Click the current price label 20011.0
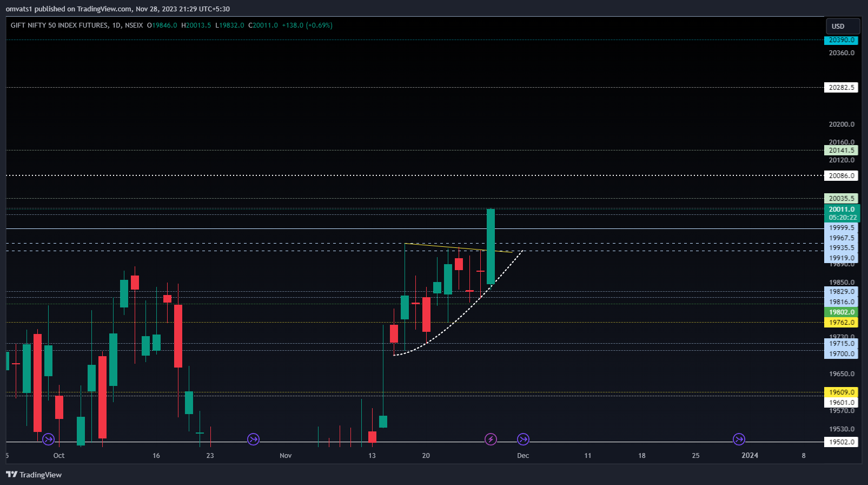Image resolution: width=868 pixels, height=485 pixels. 842,209
